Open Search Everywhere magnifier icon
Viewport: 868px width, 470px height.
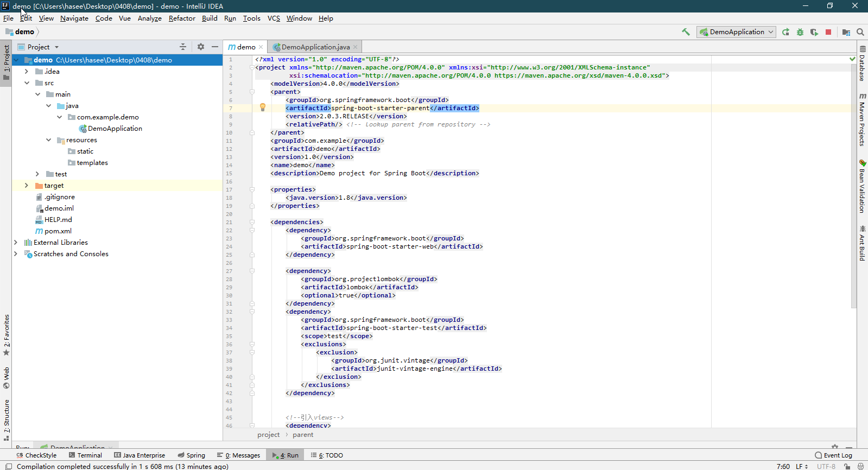[860, 32]
